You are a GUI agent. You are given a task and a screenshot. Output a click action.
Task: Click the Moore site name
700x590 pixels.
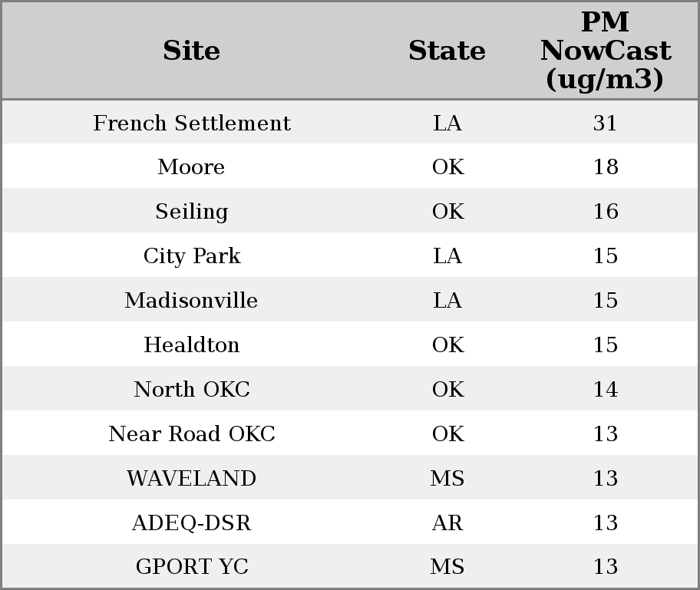tap(191, 167)
